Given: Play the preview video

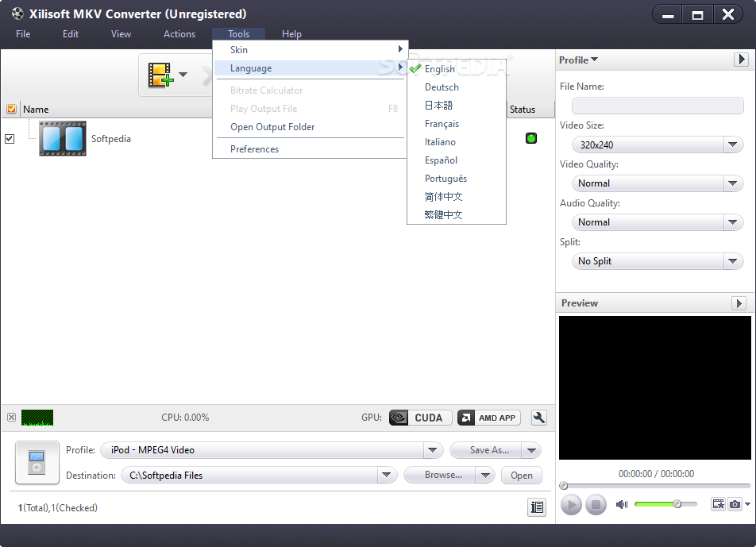Looking at the screenshot, I should coord(571,505).
